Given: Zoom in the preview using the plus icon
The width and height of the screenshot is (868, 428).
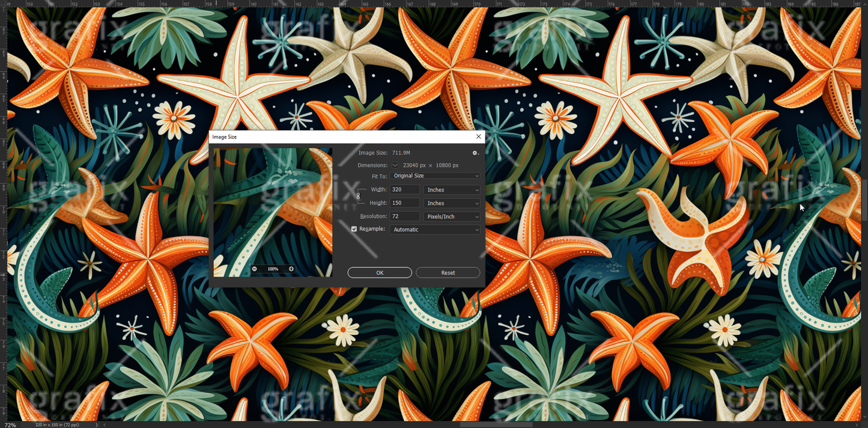Looking at the screenshot, I should coord(291,269).
